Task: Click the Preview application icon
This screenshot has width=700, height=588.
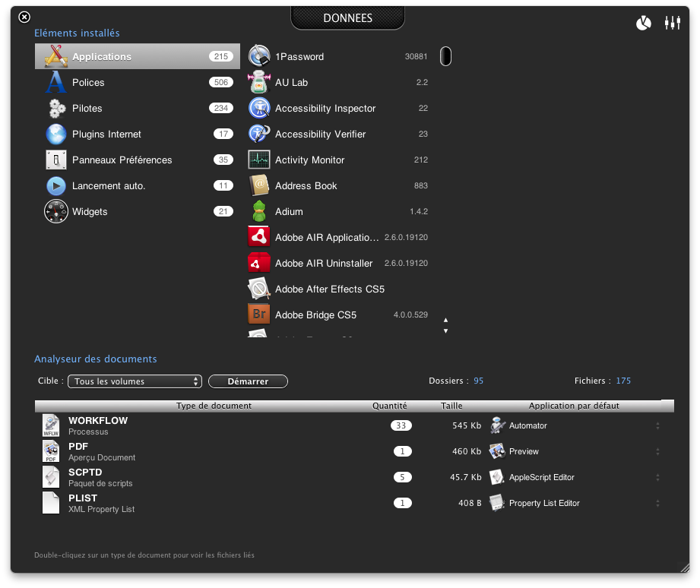Action: (497, 451)
